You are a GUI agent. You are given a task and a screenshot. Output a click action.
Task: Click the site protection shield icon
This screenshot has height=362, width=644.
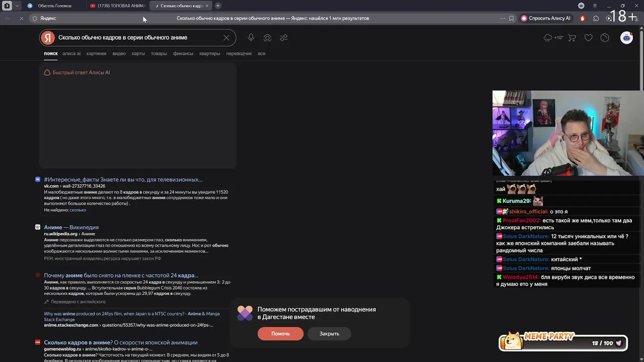click(x=35, y=18)
